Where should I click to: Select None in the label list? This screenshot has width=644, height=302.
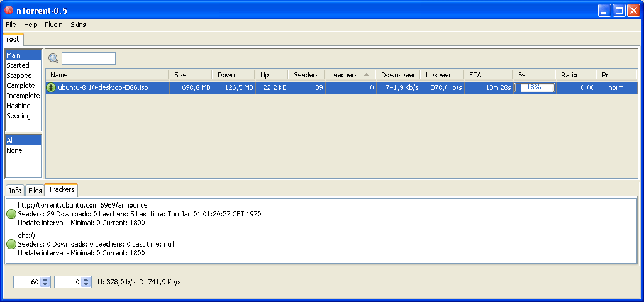point(23,150)
